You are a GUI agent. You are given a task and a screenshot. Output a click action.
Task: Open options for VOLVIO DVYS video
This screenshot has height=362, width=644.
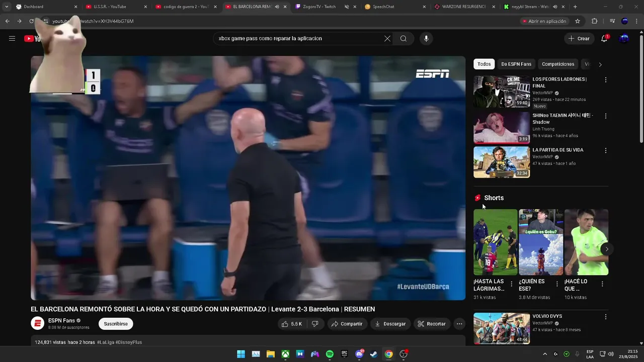point(606,317)
